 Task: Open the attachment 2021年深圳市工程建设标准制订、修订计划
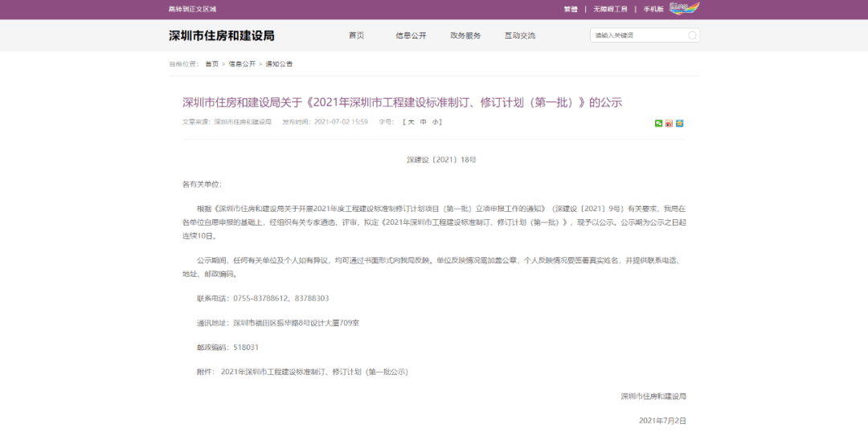click(314, 372)
